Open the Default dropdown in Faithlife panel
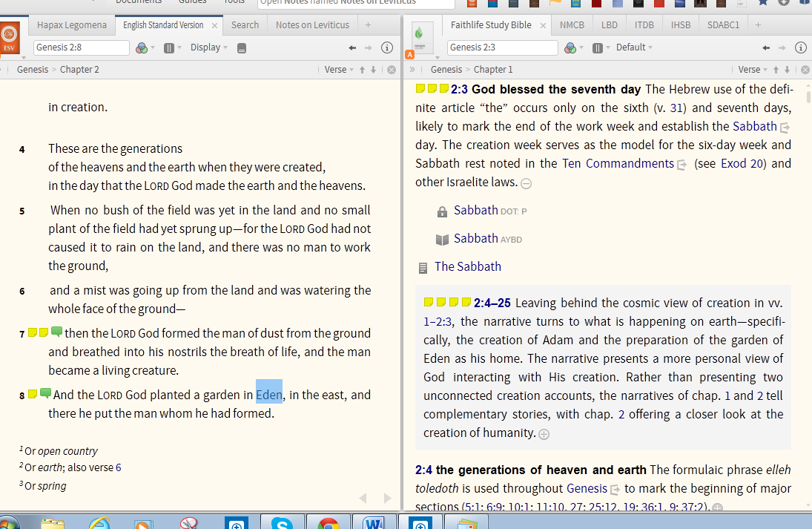The image size is (812, 529). 634,47
